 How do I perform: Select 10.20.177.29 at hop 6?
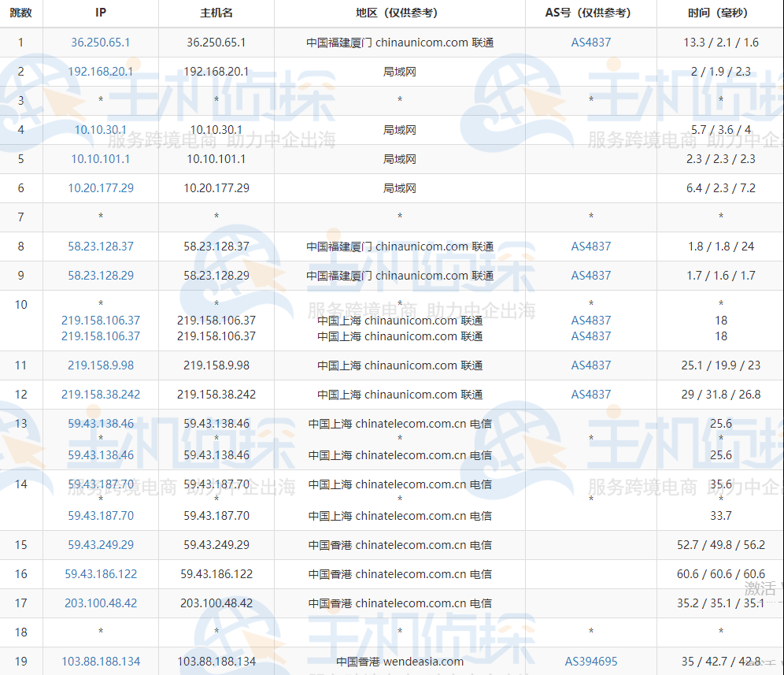(100, 187)
